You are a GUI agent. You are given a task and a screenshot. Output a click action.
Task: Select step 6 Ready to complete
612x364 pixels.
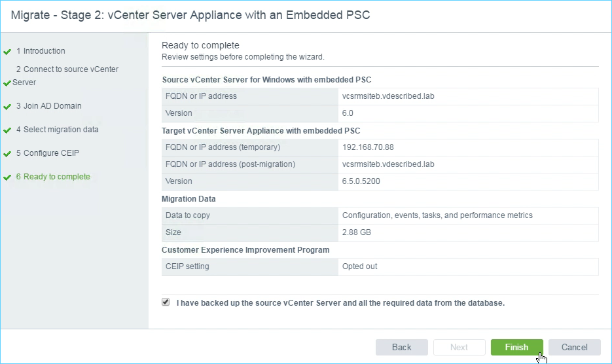click(53, 177)
